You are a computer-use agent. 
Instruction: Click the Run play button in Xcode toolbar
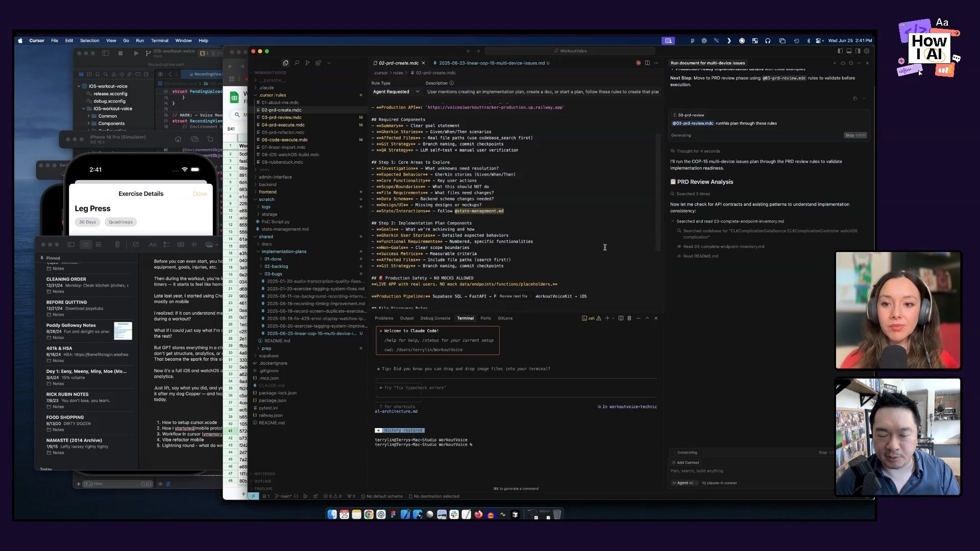[136, 53]
